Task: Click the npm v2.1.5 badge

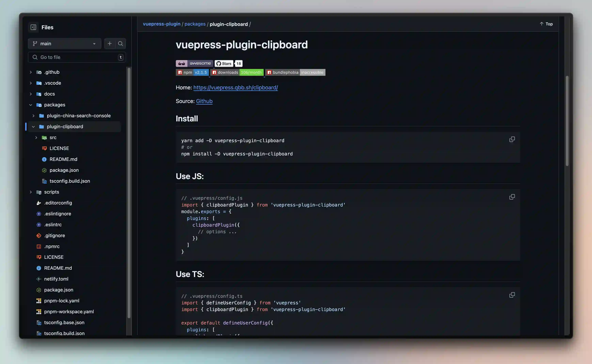Action: coord(192,72)
